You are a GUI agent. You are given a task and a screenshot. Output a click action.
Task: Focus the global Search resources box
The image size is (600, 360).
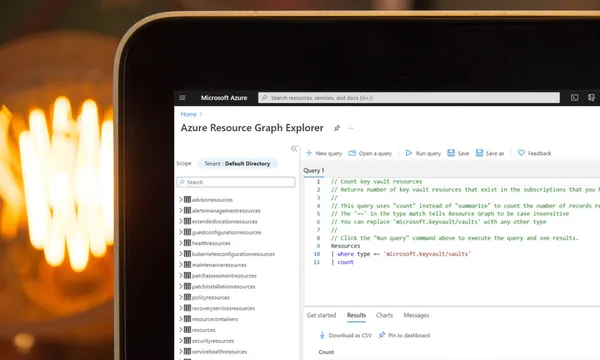(x=409, y=98)
